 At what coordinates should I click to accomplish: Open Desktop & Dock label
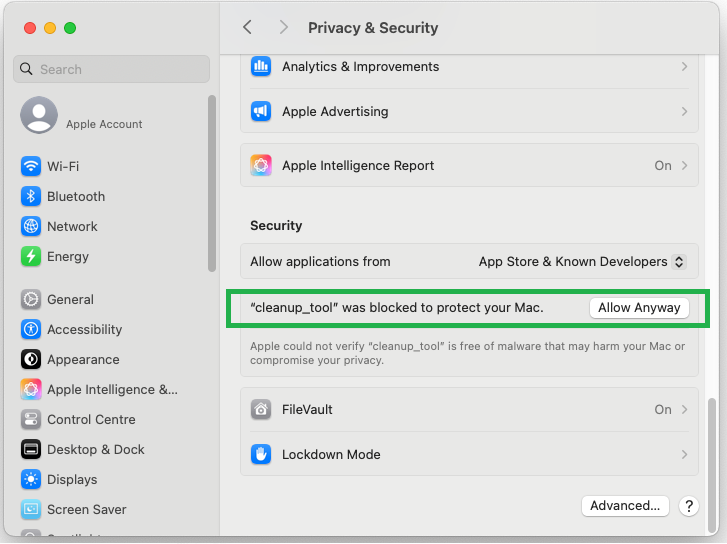[x=96, y=449]
